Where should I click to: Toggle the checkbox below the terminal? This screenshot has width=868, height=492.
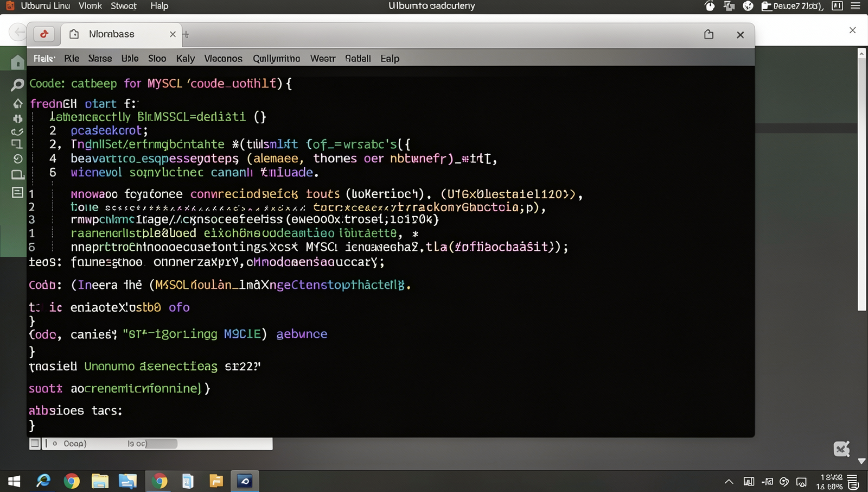pyautogui.click(x=35, y=444)
